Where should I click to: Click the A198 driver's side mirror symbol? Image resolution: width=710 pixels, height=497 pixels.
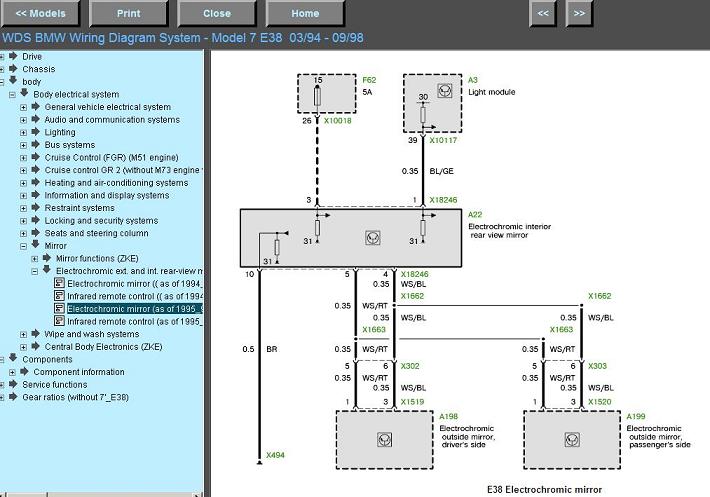(383, 438)
